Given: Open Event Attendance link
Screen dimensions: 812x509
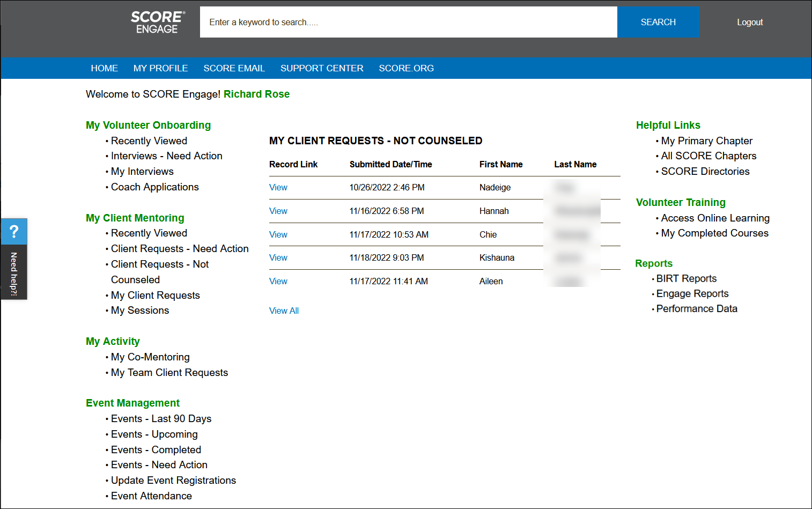Looking at the screenshot, I should coord(151,496).
